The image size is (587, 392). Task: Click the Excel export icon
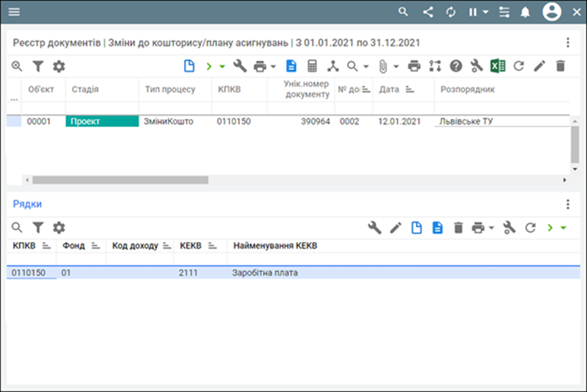498,66
